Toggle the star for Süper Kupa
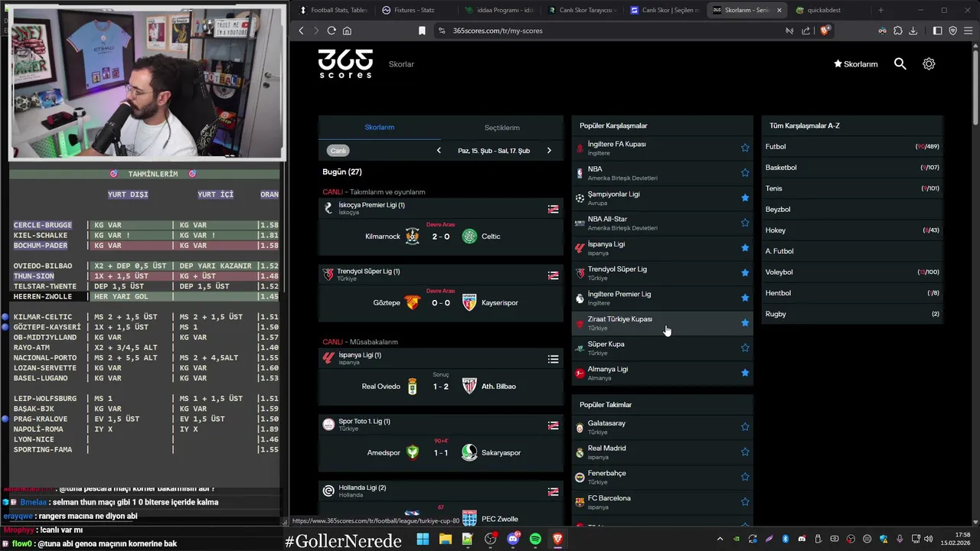This screenshot has height=551, width=980. coord(745,347)
